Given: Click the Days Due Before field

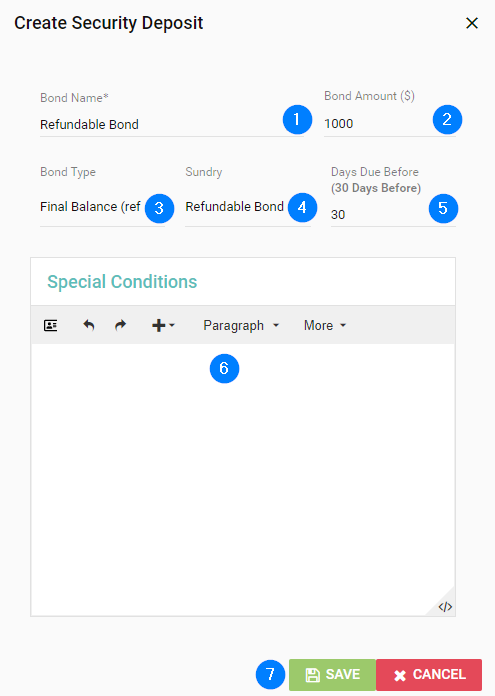Looking at the screenshot, I should [393, 215].
